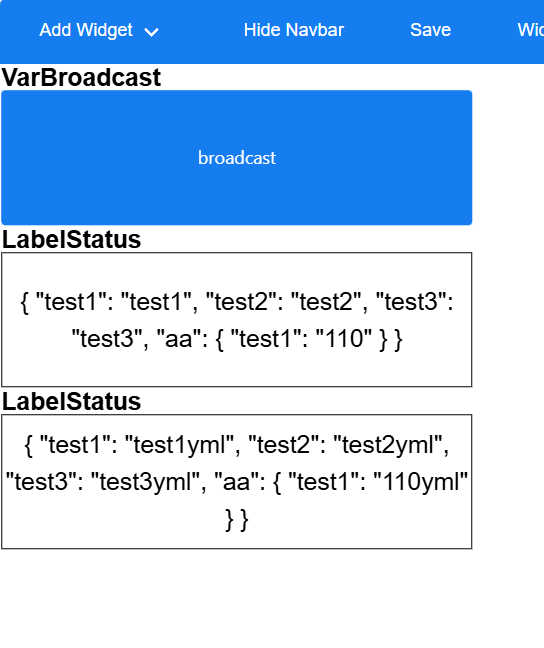
Task: Click Hide Navbar in the top bar
Action: pos(293,30)
